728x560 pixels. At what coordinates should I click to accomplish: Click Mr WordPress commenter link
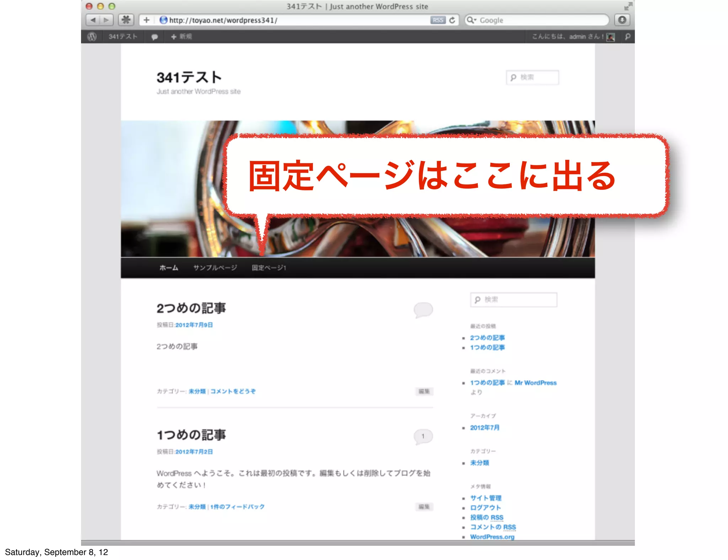point(536,383)
